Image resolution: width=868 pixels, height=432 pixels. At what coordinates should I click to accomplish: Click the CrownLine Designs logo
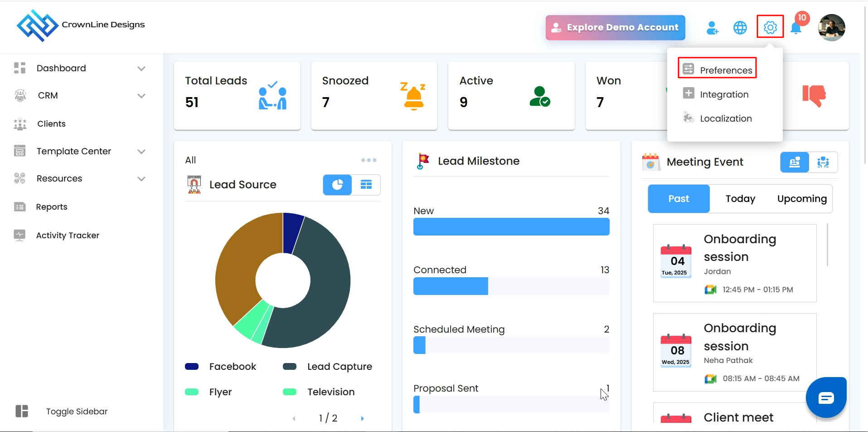pos(81,25)
